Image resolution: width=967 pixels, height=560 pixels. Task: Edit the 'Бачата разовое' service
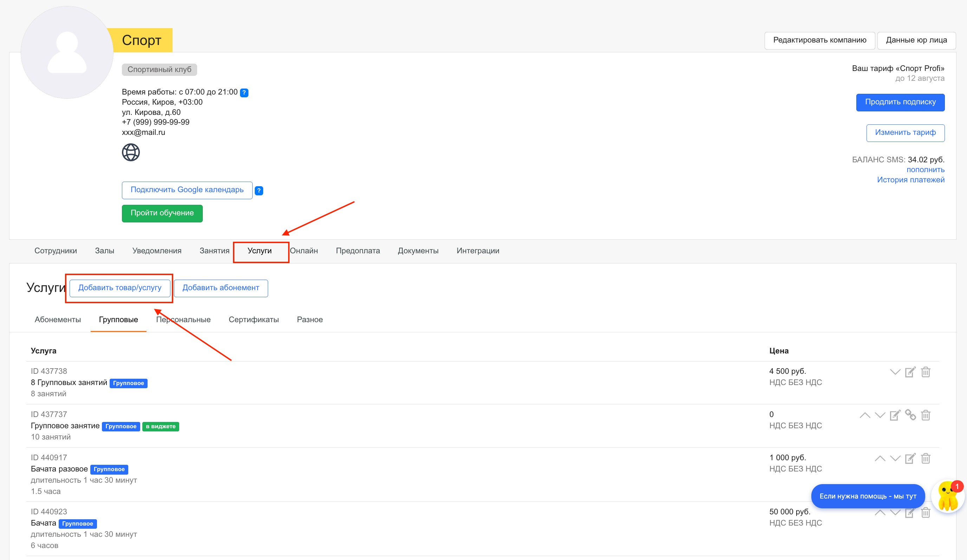pos(910,458)
